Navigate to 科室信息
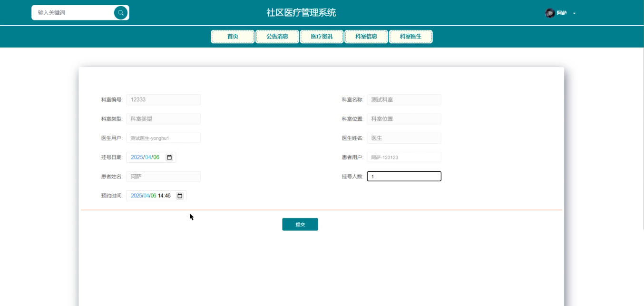Image resolution: width=644 pixels, height=306 pixels. 366,36
